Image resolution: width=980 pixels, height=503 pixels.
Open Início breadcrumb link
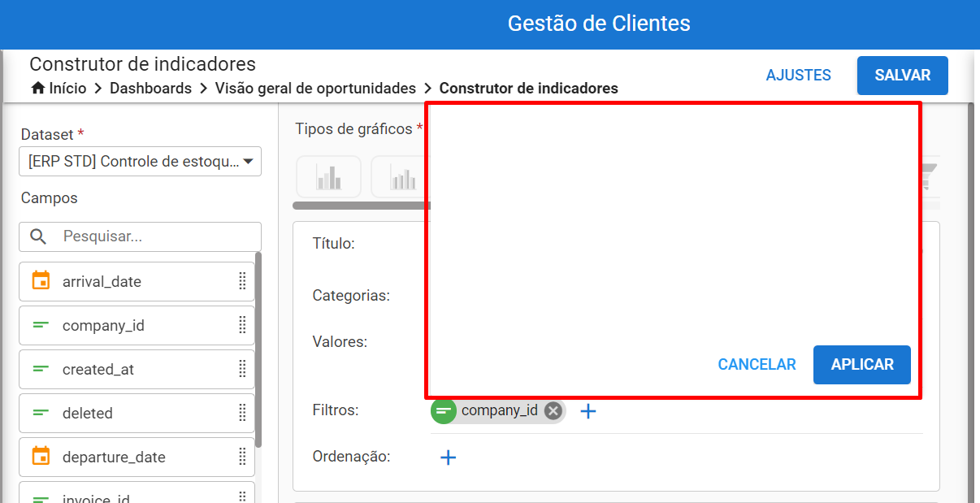click(67, 89)
